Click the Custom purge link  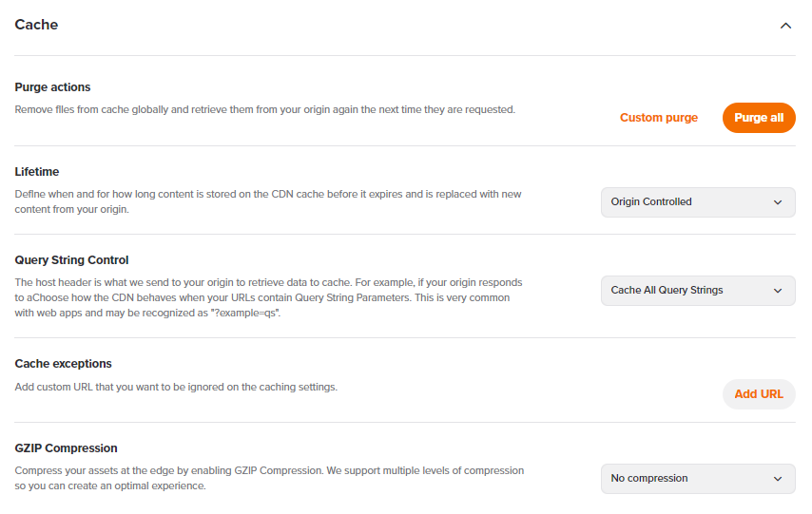(x=658, y=118)
